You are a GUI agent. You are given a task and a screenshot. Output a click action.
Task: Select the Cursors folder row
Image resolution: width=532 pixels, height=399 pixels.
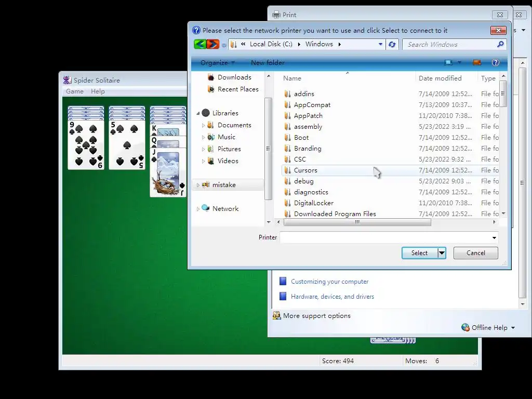click(390, 170)
